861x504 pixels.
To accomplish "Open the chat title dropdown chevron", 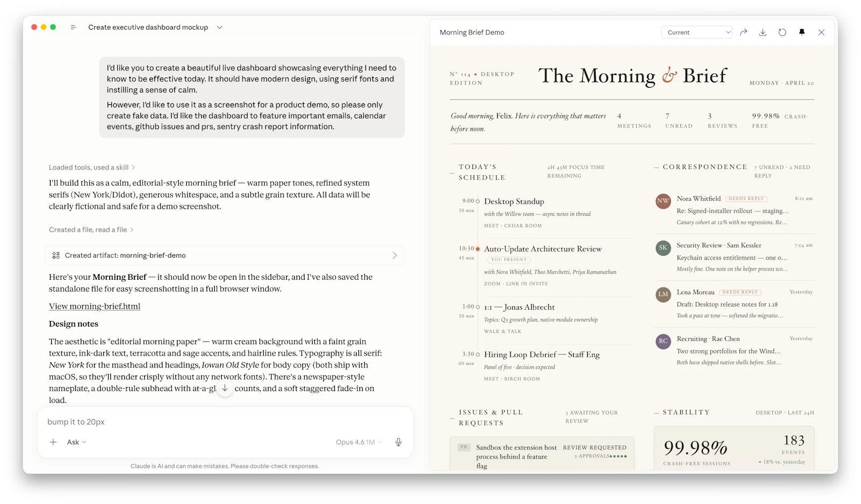I will (220, 27).
